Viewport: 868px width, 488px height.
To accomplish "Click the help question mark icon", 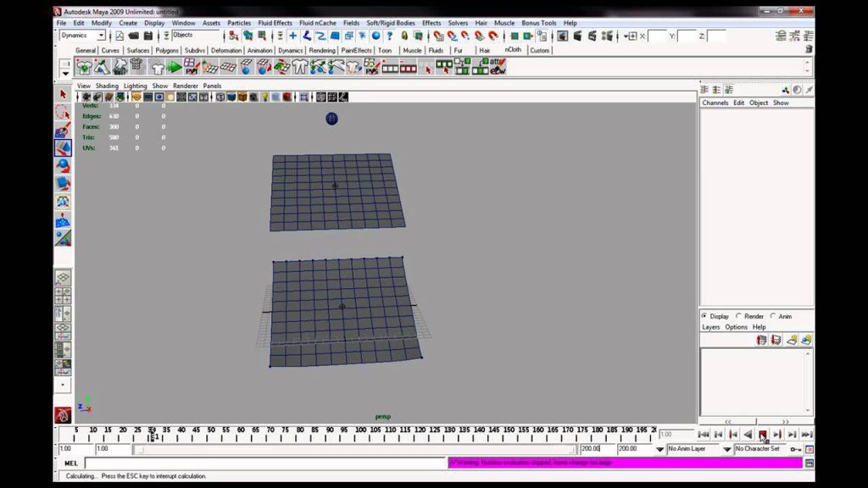I will pos(390,36).
